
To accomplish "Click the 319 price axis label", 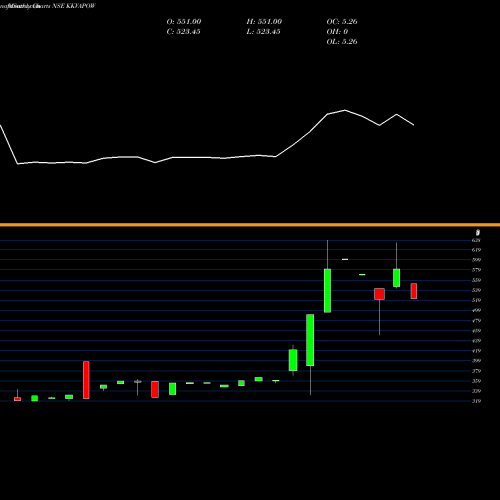I will click(x=476, y=401).
